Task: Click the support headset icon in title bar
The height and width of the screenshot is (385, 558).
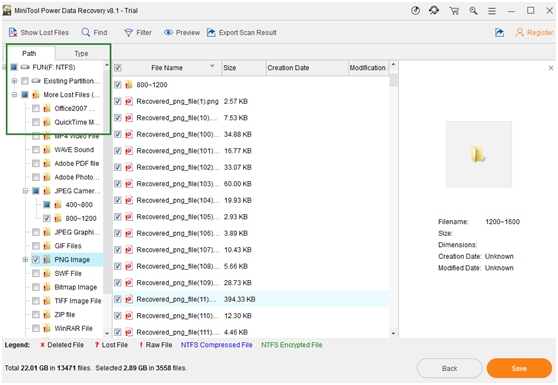Action: click(x=434, y=11)
